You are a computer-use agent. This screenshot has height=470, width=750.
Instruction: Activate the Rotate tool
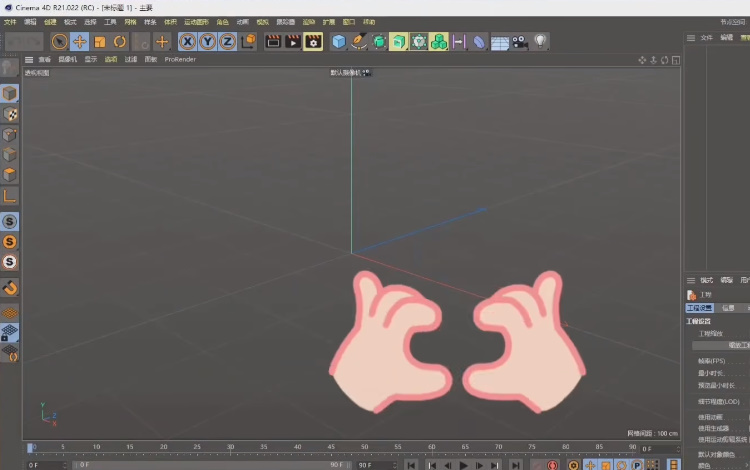coord(120,42)
